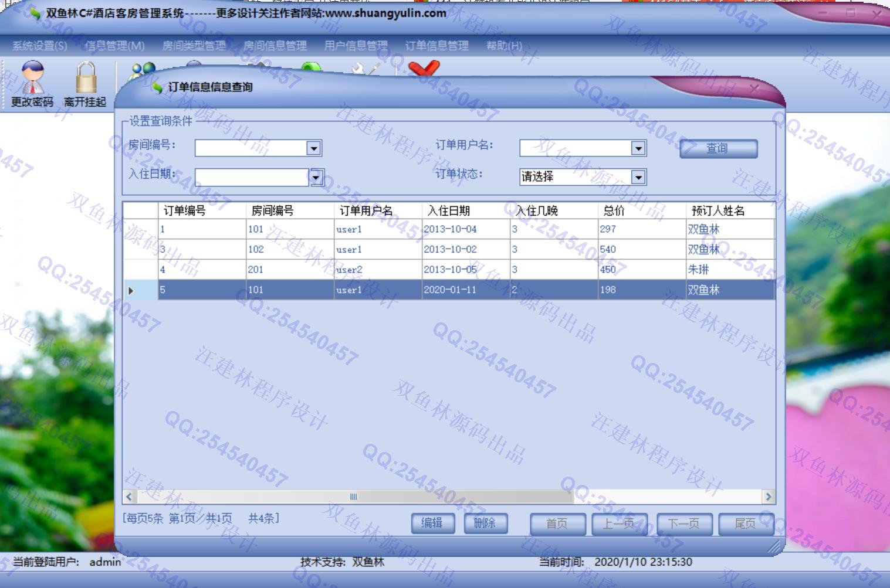Screen dimensions: 890x588
Task: Click booker name cell 朱琳
Action: click(x=730, y=270)
